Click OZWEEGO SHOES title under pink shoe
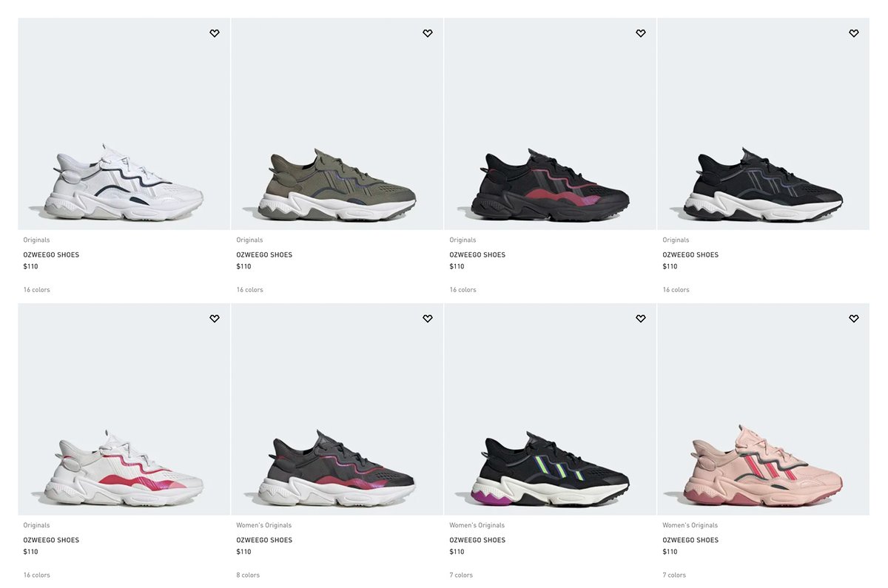888x588 pixels. [x=690, y=541]
